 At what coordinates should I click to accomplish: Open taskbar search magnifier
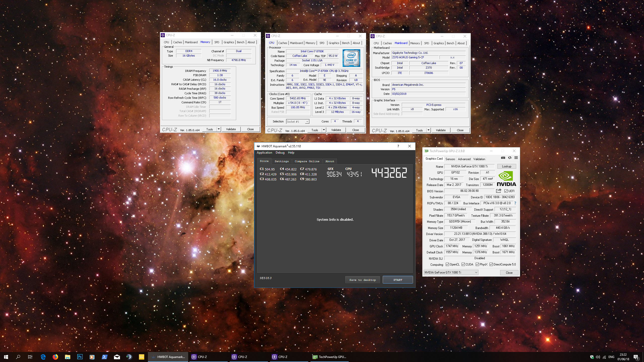pos(18,357)
